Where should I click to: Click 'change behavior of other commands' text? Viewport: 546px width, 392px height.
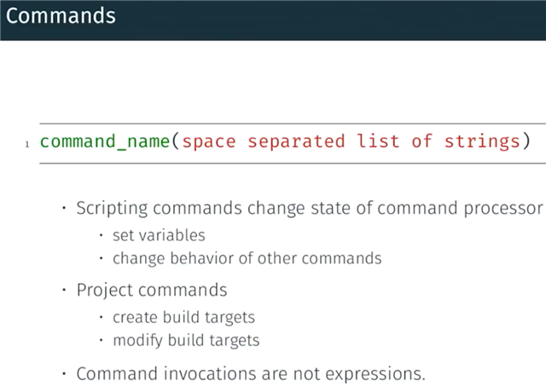pyautogui.click(x=247, y=259)
